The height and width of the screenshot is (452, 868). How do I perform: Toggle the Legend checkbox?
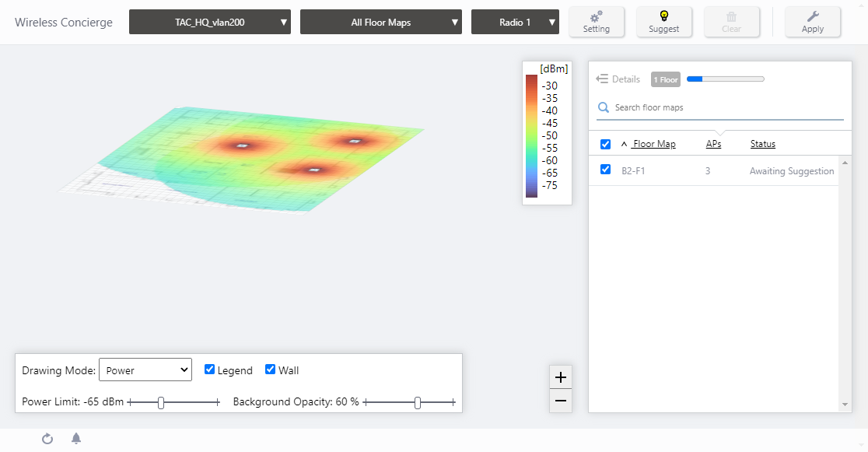click(209, 370)
